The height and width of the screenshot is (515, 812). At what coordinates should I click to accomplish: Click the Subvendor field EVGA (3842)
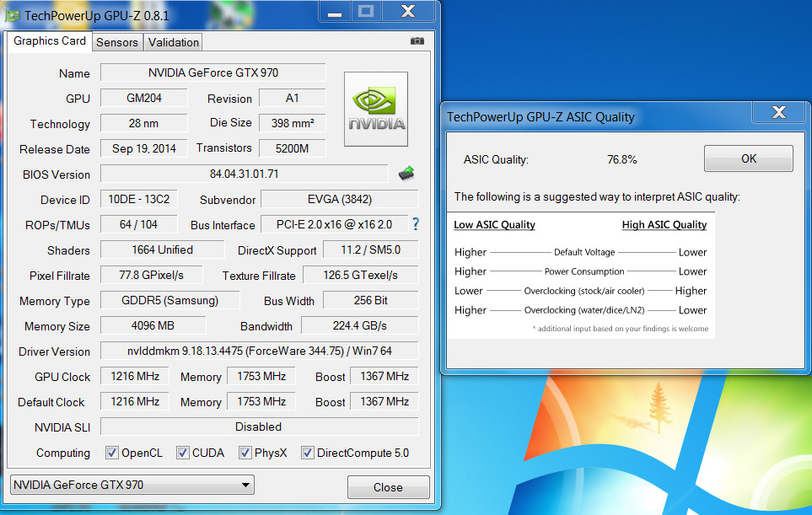point(339,199)
